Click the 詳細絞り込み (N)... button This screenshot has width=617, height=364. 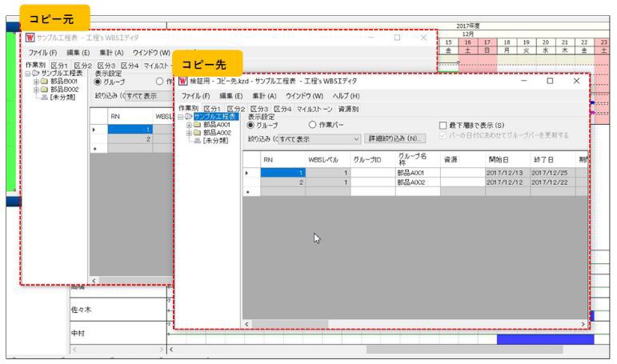[x=396, y=139]
